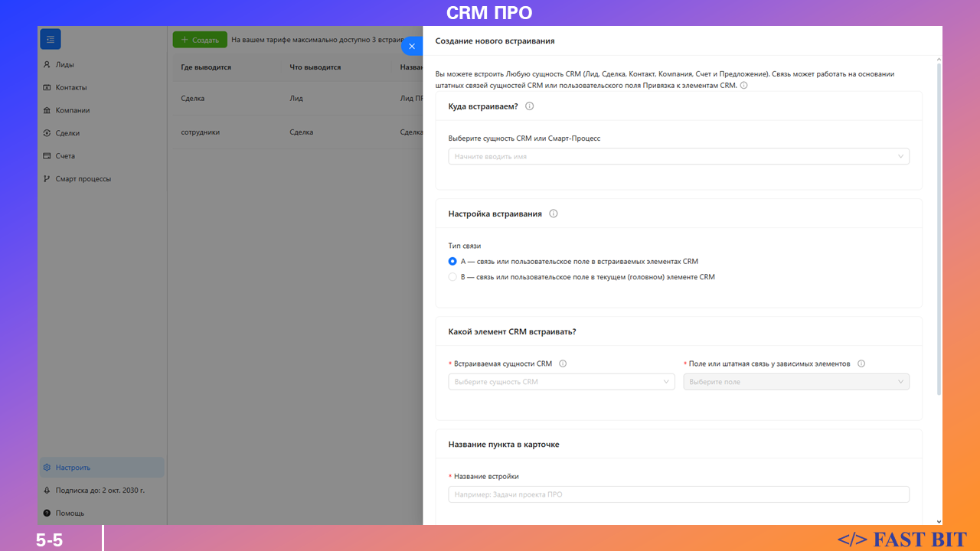Open the CRM entity or Smart-Process dropdown
Viewport: 980px width, 551px height.
tap(679, 156)
